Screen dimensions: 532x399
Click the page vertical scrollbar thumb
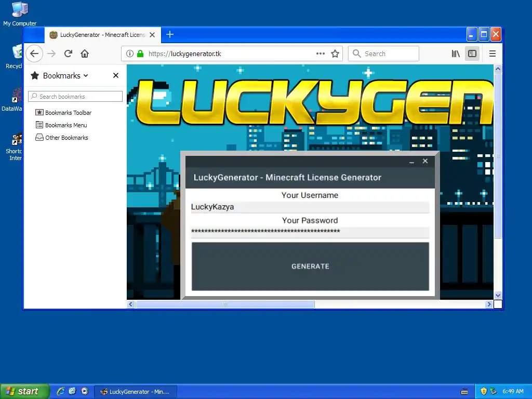coord(498,156)
